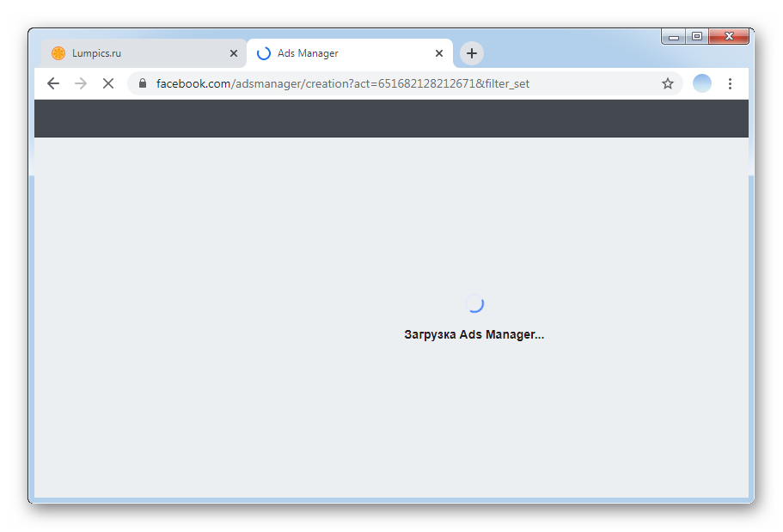Close the Ads Manager tab
The height and width of the screenshot is (532, 783).
(x=439, y=53)
